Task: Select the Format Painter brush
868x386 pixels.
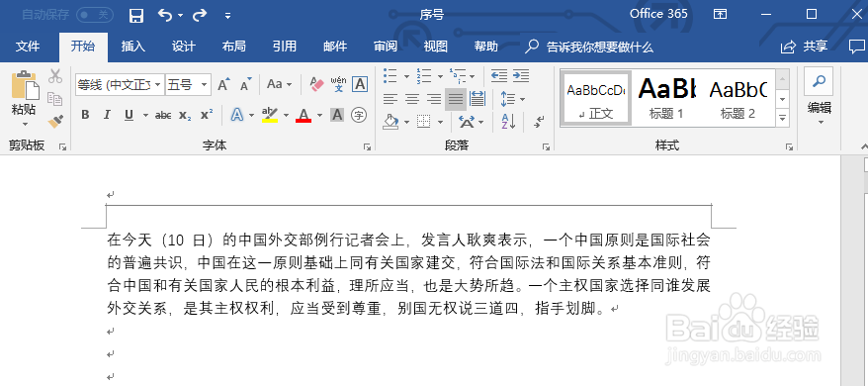Action: 54,121
